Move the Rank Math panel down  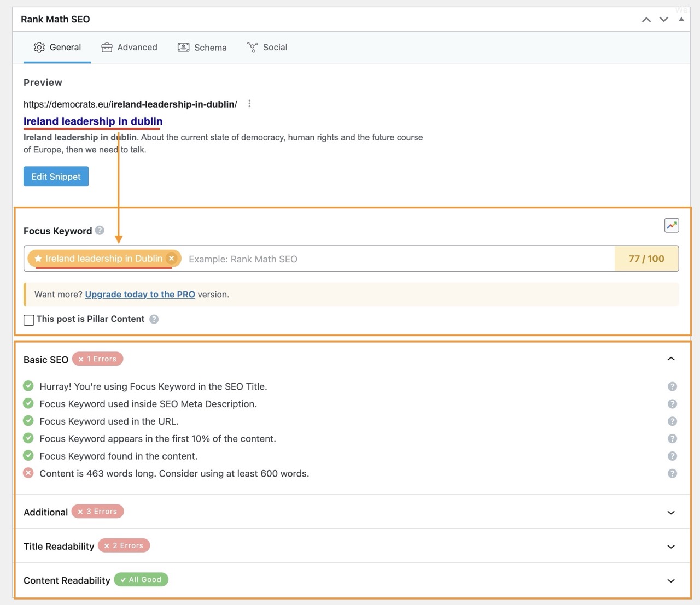click(664, 20)
